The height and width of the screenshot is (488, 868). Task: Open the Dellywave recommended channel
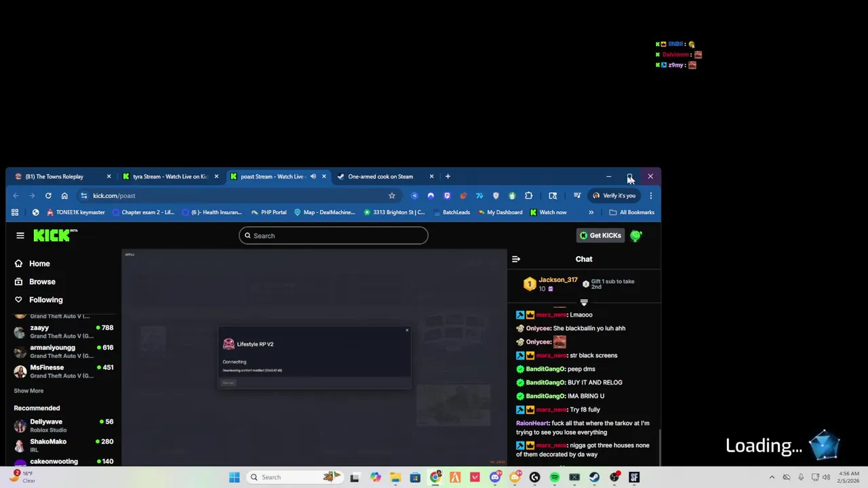[63, 425]
